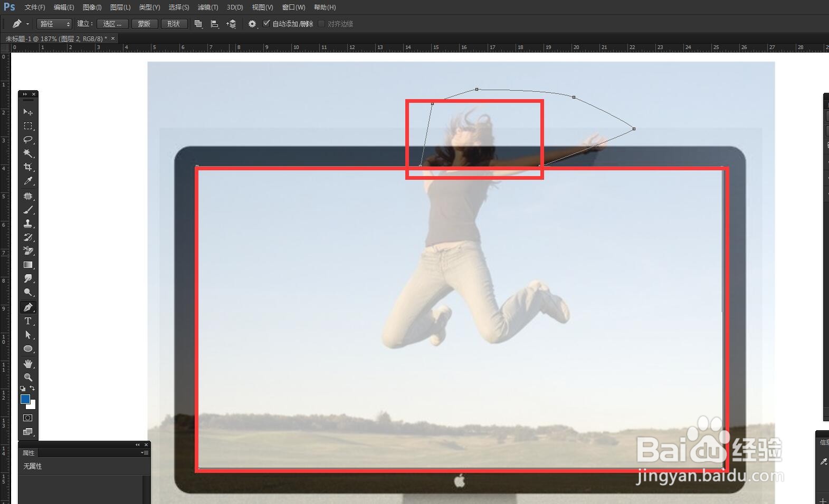Open path arrangement icon in options bar
The height and width of the screenshot is (504, 829).
231,24
